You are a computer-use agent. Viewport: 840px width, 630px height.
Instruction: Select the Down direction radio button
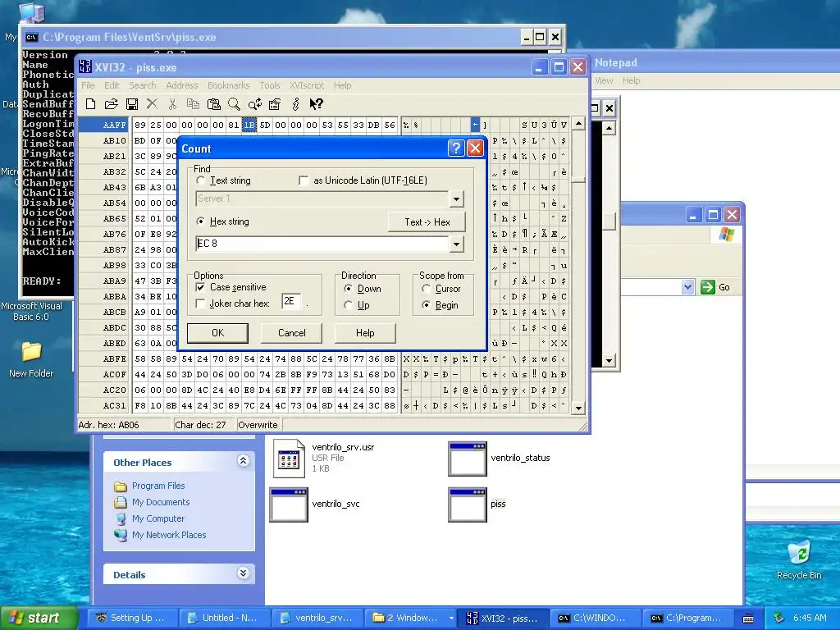(348, 289)
